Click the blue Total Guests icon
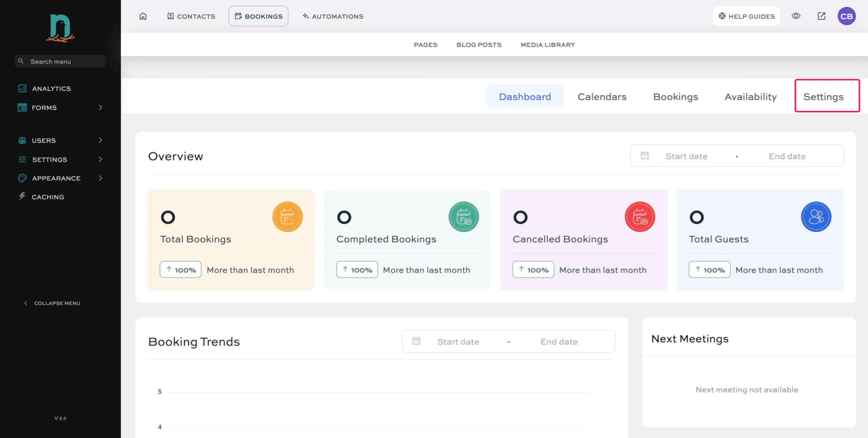Viewport: 868px width, 438px height. [x=816, y=217]
